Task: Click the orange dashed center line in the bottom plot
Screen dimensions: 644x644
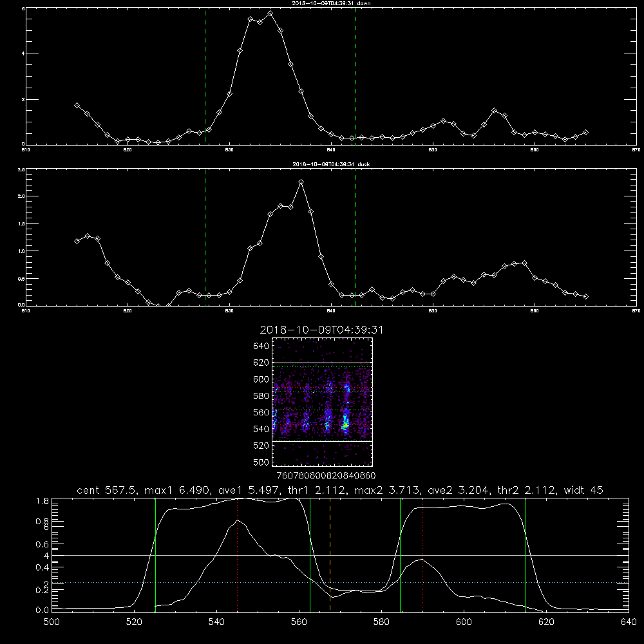Action: pyautogui.click(x=330, y=554)
